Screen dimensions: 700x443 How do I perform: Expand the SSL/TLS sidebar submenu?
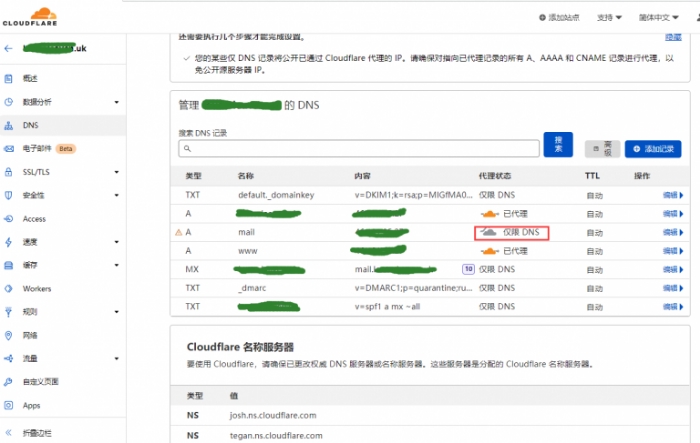116,172
